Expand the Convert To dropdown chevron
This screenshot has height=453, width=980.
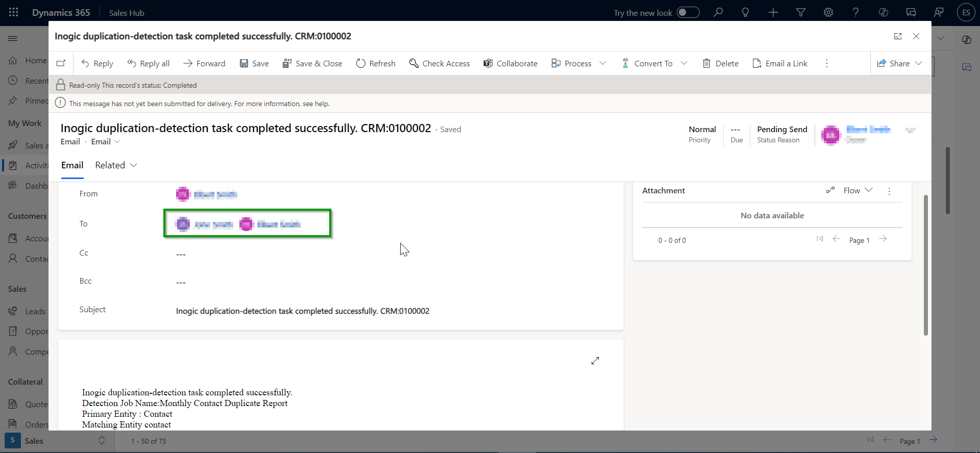pos(684,63)
